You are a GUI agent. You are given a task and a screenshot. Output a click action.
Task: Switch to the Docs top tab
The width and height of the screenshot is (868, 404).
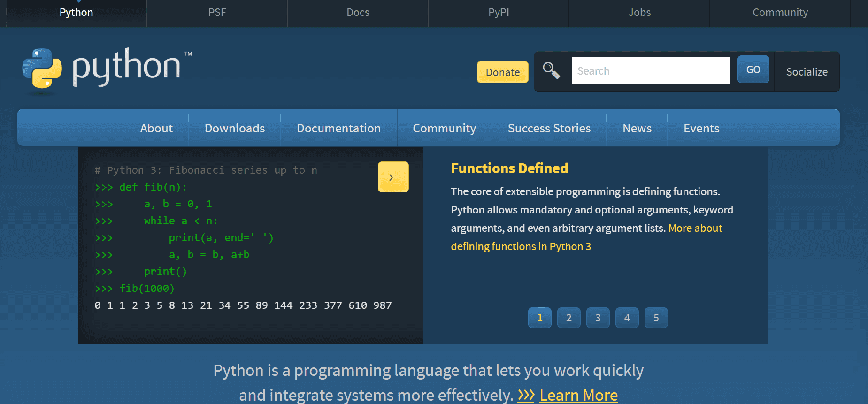point(358,13)
